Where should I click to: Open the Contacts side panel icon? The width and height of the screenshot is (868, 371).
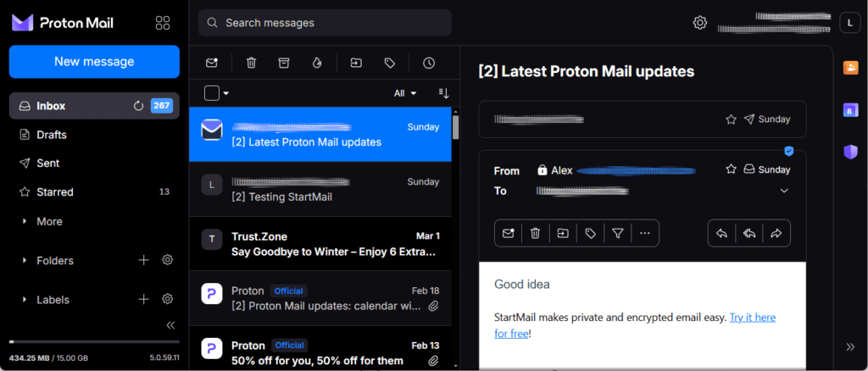pos(850,68)
